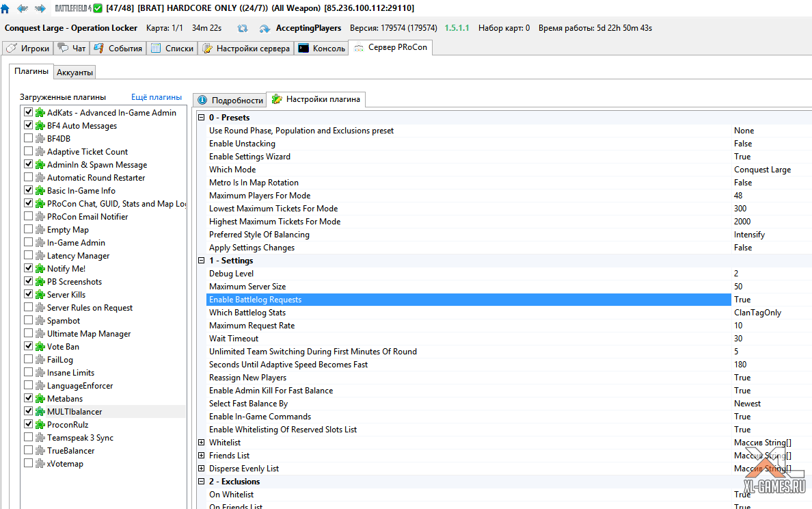This screenshot has height=509, width=812.
Task: Open the События tab
Action: tap(118, 48)
